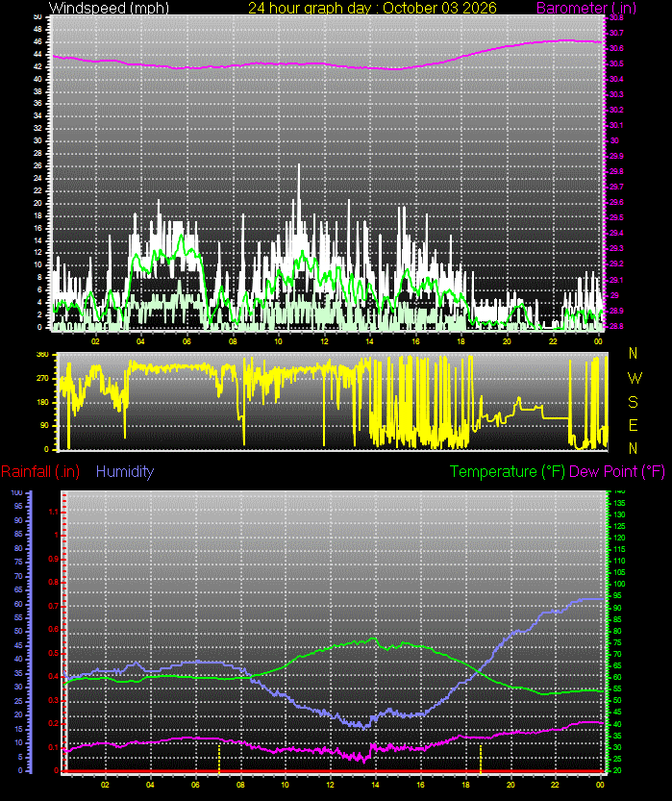Click "65" on the green temperature axis
The height and width of the screenshot is (801, 672).
(x=617, y=665)
